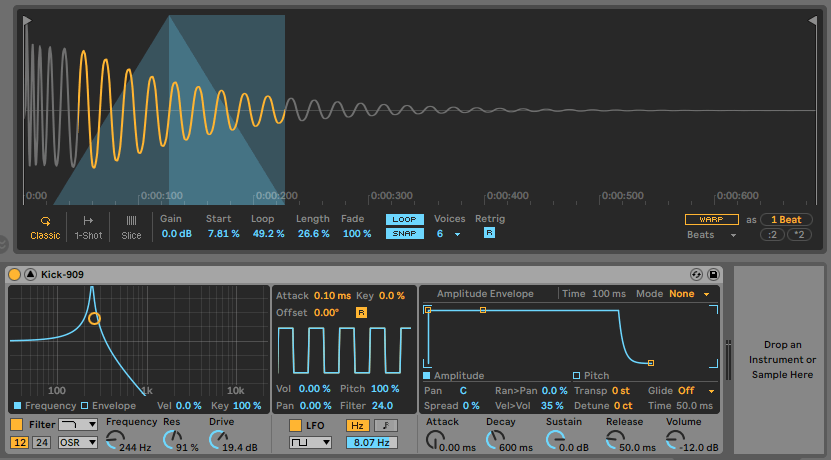Click the filter cutoff circle handle
831x460 pixels.
pyautogui.click(x=94, y=318)
